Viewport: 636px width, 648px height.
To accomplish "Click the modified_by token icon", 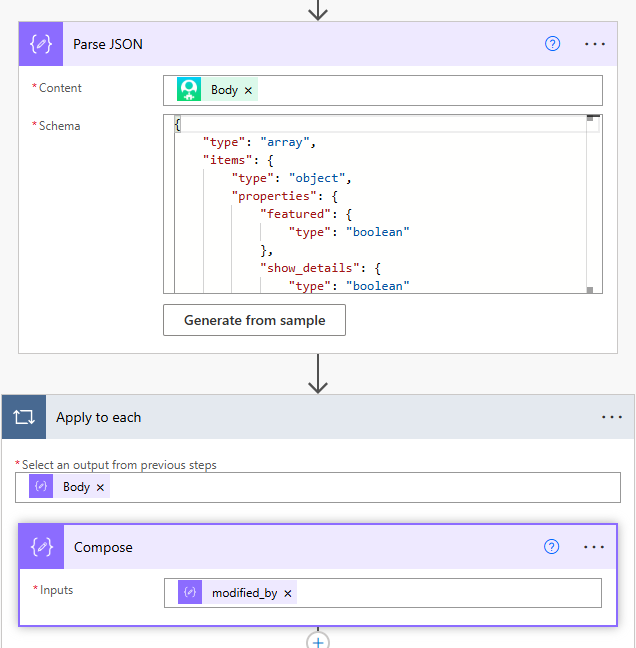I will point(190,593).
